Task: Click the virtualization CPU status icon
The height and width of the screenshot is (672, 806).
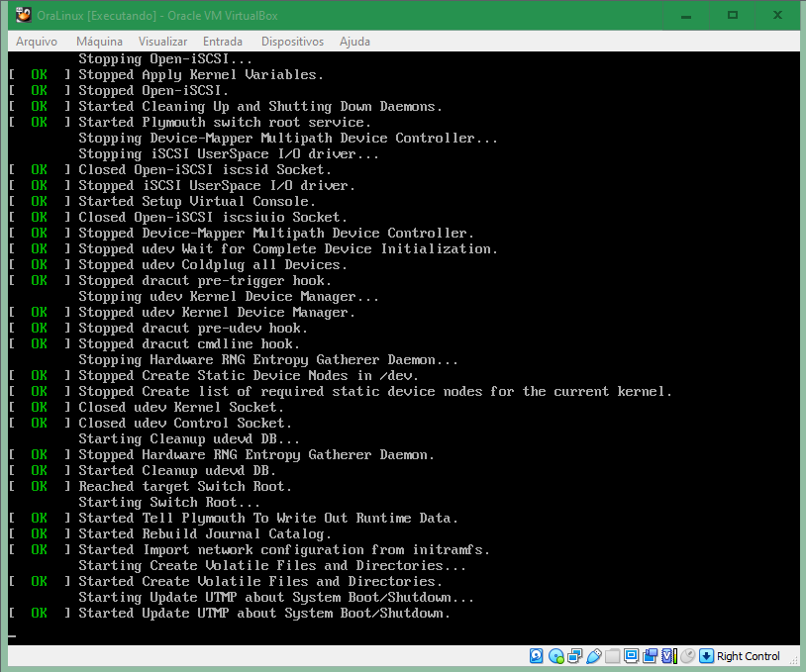Action: click(669, 655)
